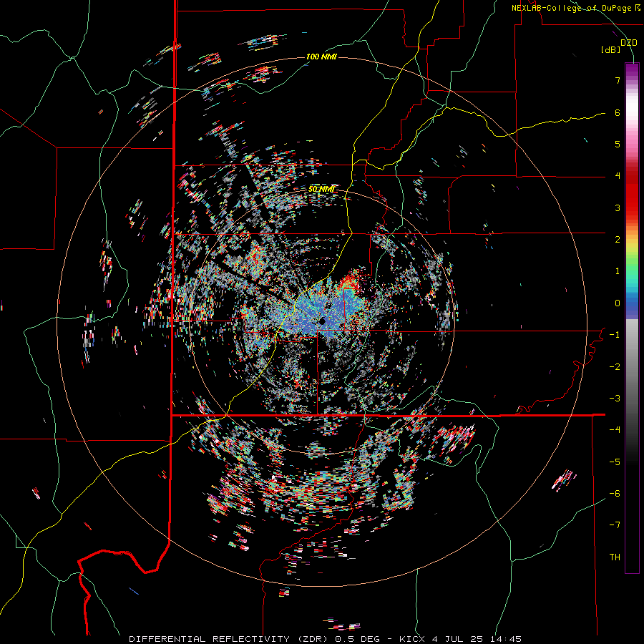Click the 0.5 DEG elevation text
Image resolution: width=644 pixels, height=644 pixels.
point(358,639)
